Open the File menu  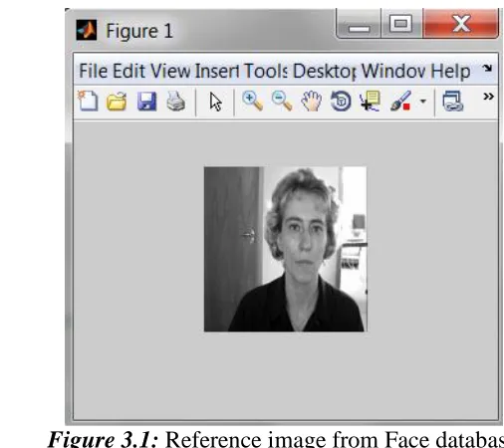pos(94,71)
